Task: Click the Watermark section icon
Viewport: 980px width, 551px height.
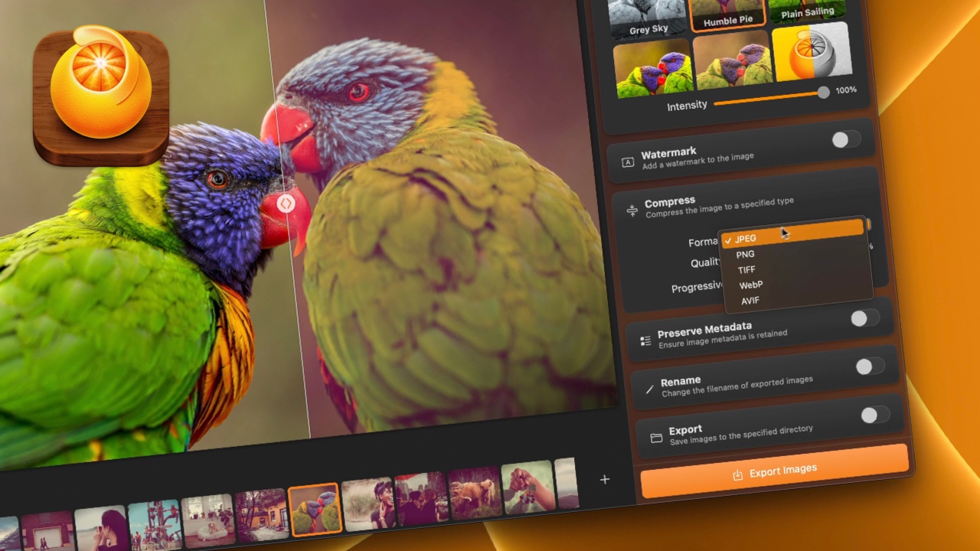Action: pyautogui.click(x=628, y=162)
